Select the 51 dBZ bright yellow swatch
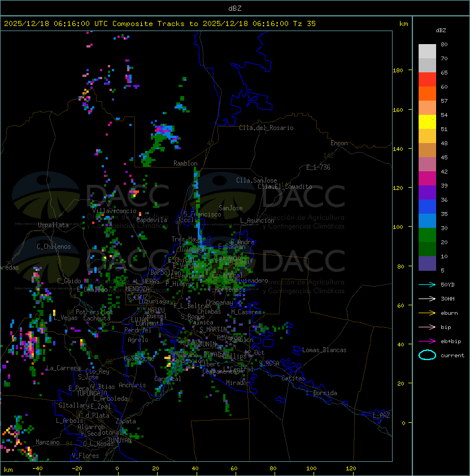 point(427,122)
